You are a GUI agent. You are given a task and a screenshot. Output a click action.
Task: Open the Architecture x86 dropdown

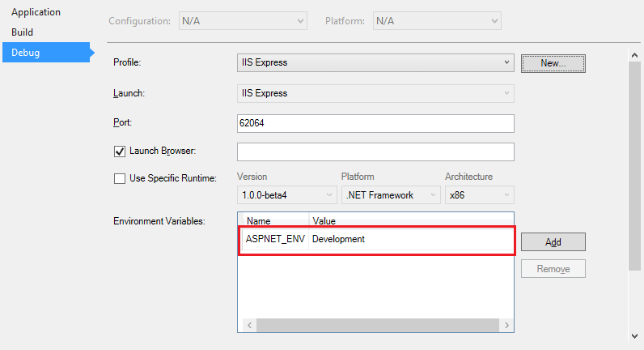coord(479,195)
